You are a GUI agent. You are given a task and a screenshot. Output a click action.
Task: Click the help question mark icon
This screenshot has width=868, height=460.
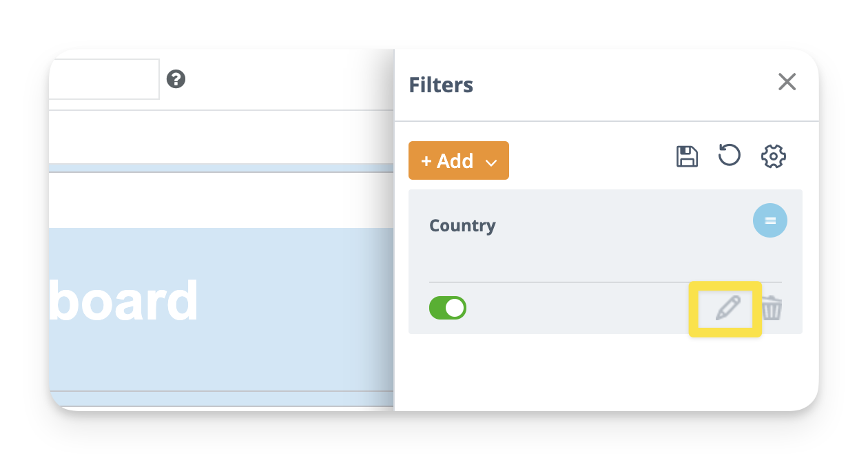(176, 79)
